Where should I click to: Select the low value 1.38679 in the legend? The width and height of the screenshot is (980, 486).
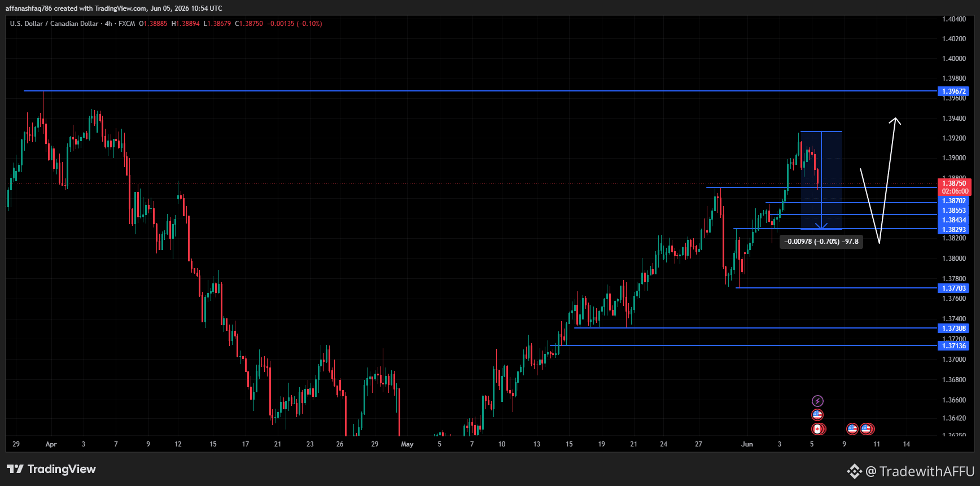pos(220,24)
